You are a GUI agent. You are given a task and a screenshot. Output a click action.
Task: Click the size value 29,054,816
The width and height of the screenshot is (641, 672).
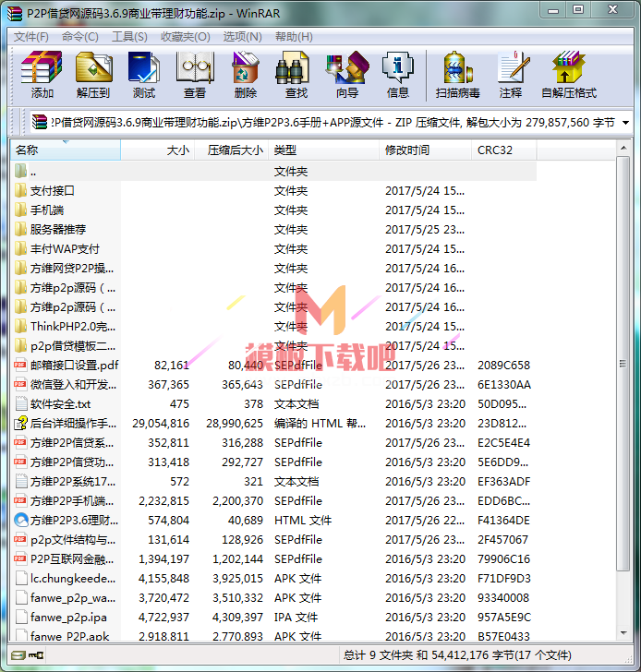pyautogui.click(x=161, y=423)
